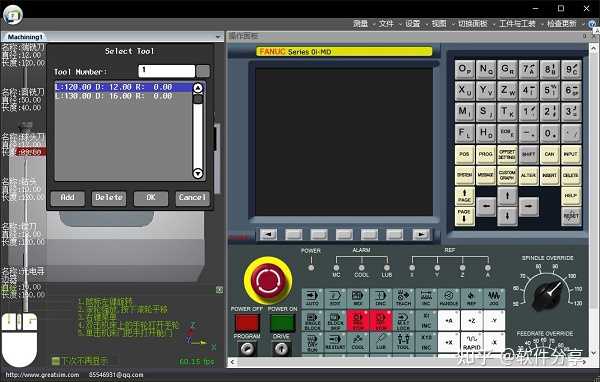Click the cursor left arrow key

pyautogui.click(x=486, y=207)
